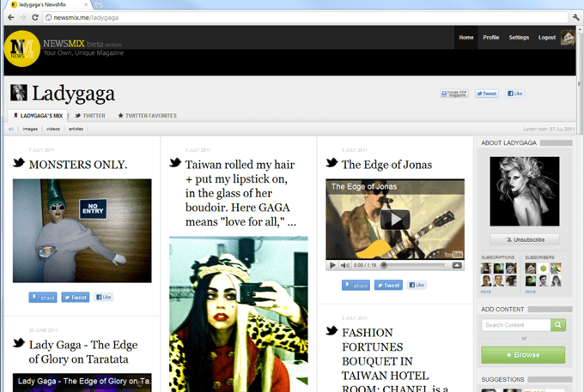This screenshot has width=584, height=392.
Task: Open the FASHION FORTUNES BOUQUET headline
Action: click(396, 359)
